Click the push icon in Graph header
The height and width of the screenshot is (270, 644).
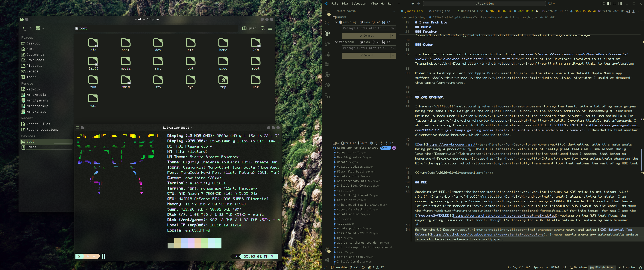pos(387,143)
